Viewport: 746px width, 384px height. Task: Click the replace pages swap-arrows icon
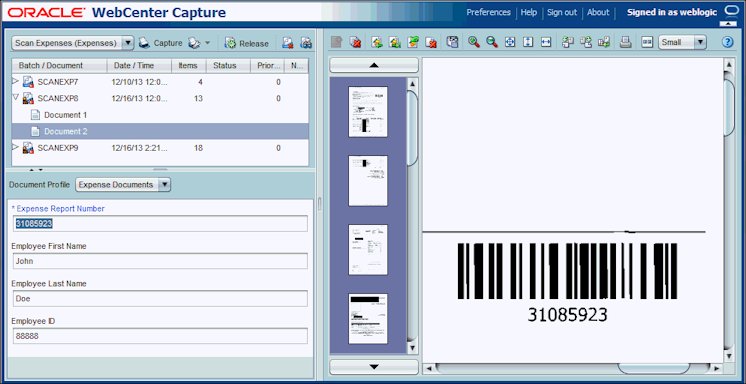(x=413, y=42)
